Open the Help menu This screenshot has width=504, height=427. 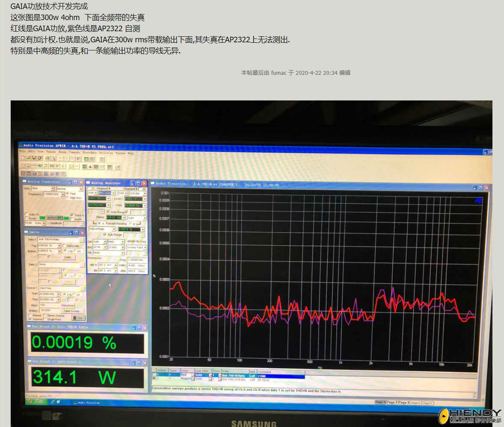pos(130,153)
